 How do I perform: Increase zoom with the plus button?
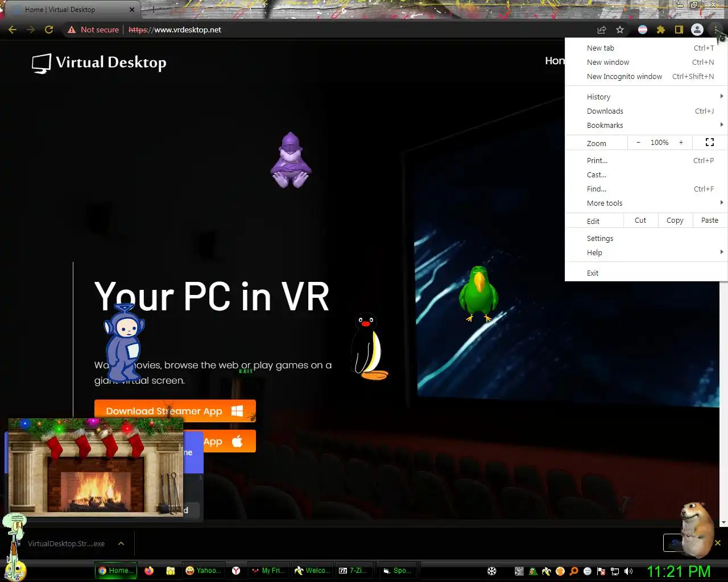click(x=681, y=143)
